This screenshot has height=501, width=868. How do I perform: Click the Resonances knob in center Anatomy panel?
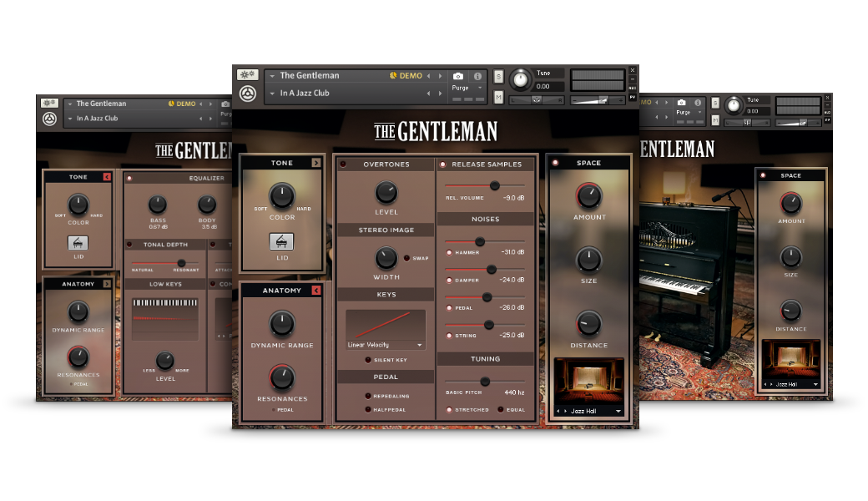click(282, 377)
